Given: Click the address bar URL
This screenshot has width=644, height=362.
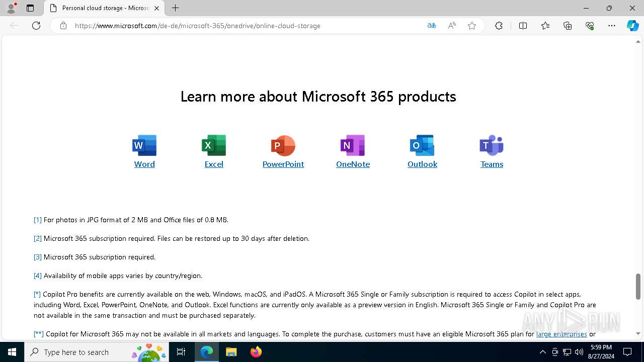Looking at the screenshot, I should point(198,26).
